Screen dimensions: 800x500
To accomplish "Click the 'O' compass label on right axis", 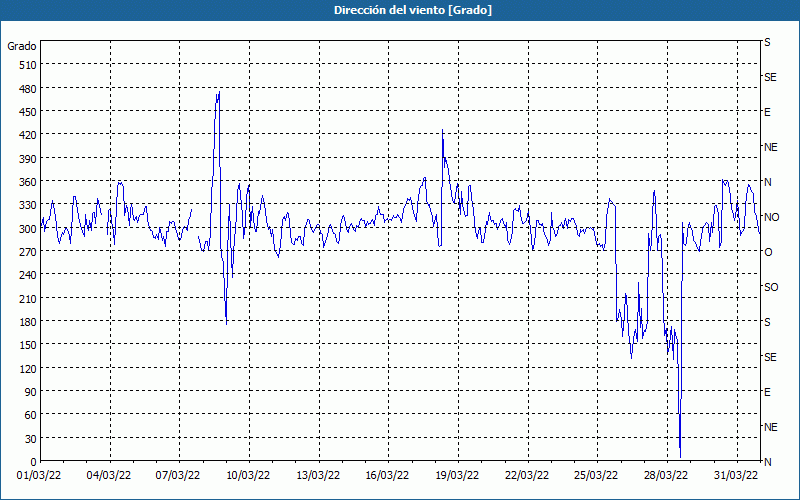I will (768, 252).
